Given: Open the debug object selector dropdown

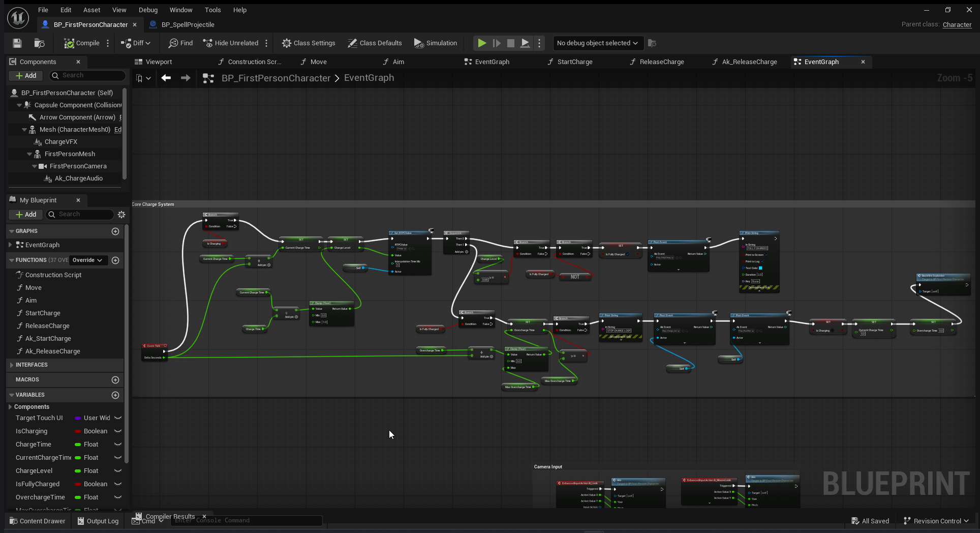Looking at the screenshot, I should tap(597, 43).
